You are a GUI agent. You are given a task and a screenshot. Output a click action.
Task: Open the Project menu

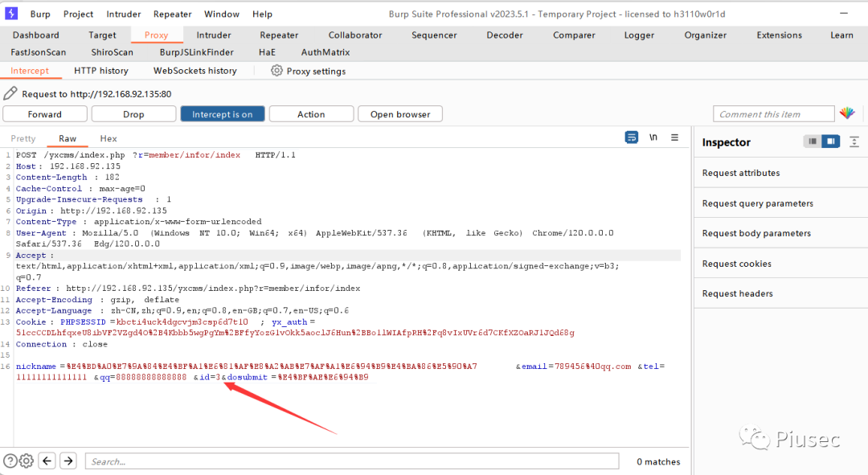coord(78,14)
